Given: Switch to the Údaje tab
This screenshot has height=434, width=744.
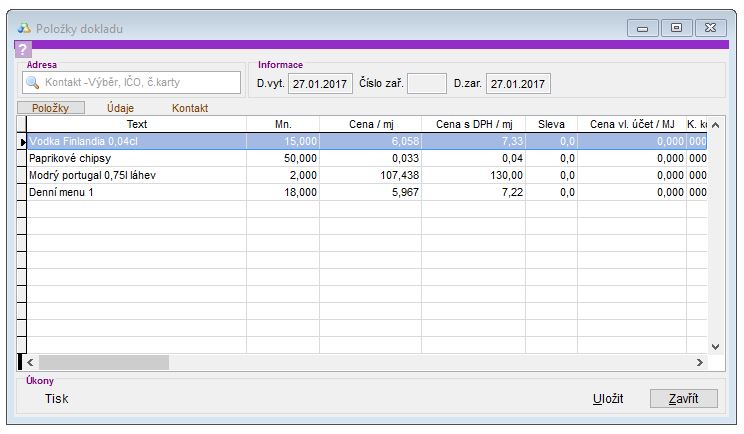Looking at the screenshot, I should tap(120, 107).
